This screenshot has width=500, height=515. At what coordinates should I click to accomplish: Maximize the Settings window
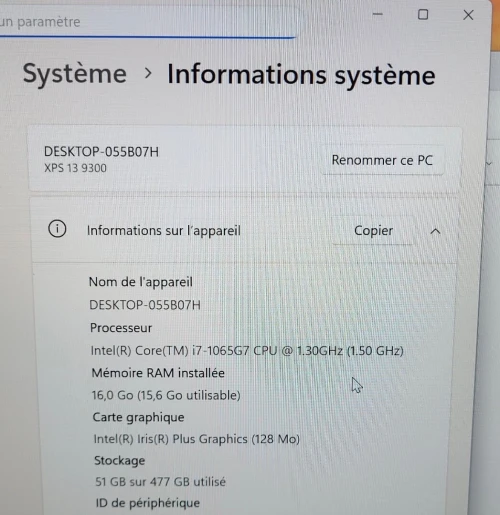coord(423,15)
